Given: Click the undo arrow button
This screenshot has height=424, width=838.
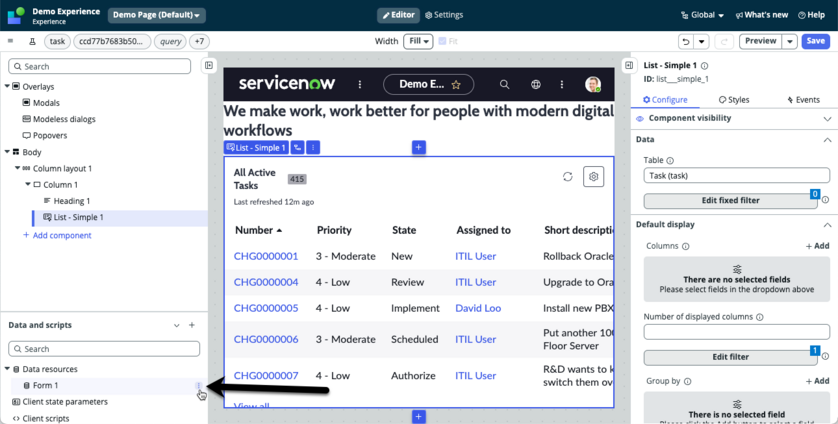Looking at the screenshot, I should pos(686,41).
